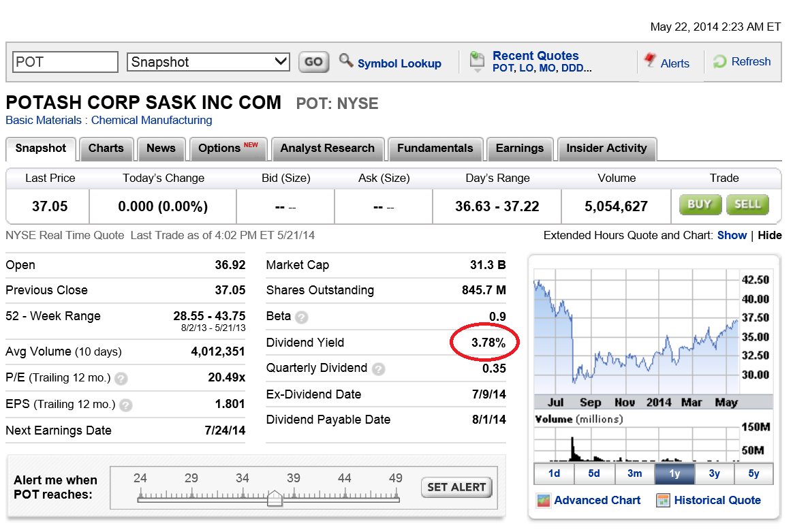This screenshot has height=532, width=793.
Task: Click the Historical Quote calendar icon
Action: click(663, 501)
